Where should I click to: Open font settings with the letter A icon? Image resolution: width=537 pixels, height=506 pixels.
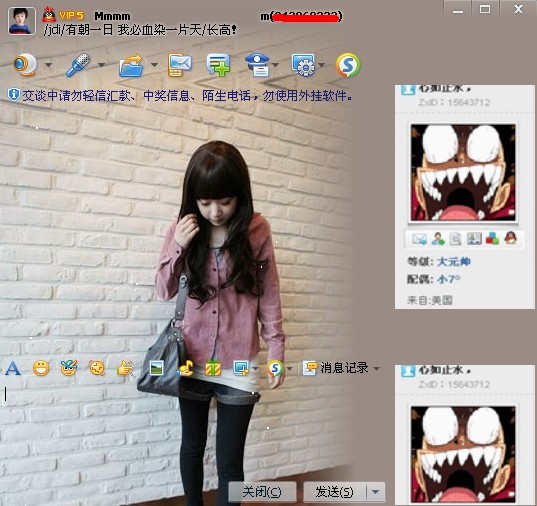click(13, 369)
